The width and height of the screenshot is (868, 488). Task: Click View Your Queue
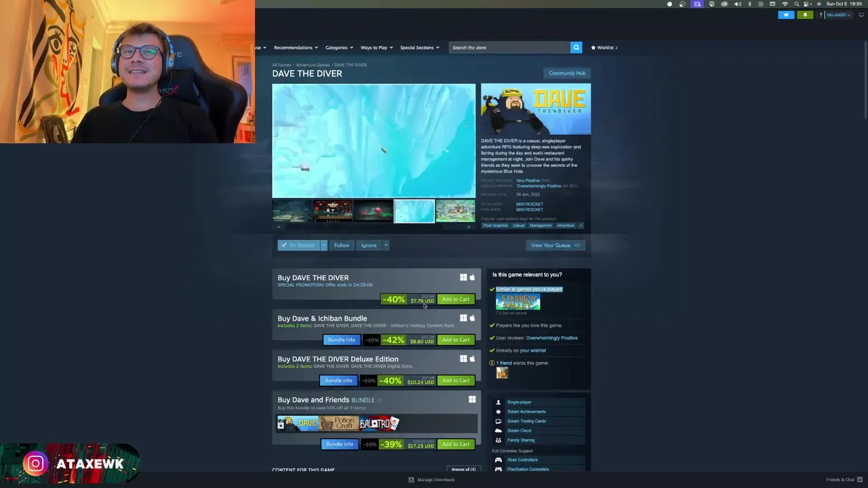(x=555, y=245)
